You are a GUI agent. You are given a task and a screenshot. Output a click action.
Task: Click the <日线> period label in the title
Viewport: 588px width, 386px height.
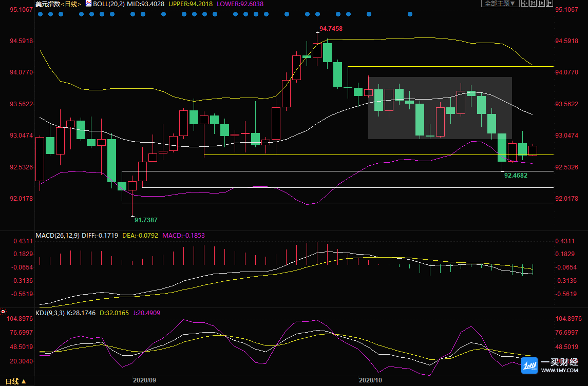(71, 4)
